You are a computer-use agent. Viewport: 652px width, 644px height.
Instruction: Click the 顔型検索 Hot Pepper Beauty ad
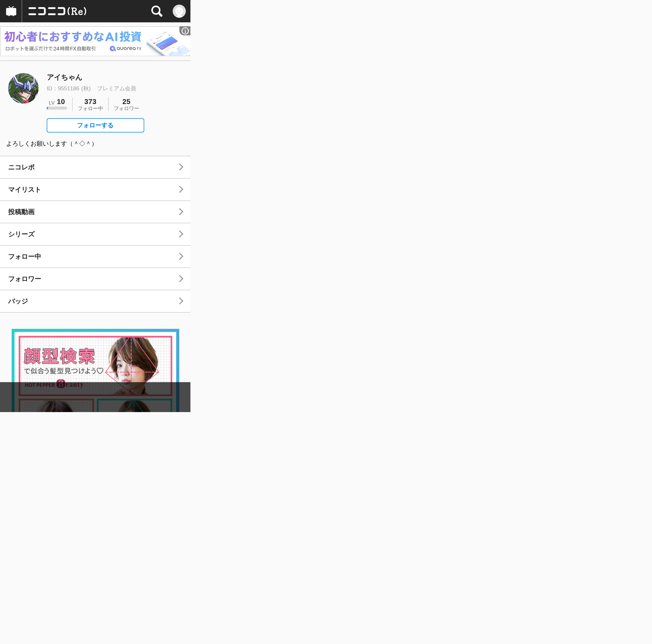tap(95, 358)
